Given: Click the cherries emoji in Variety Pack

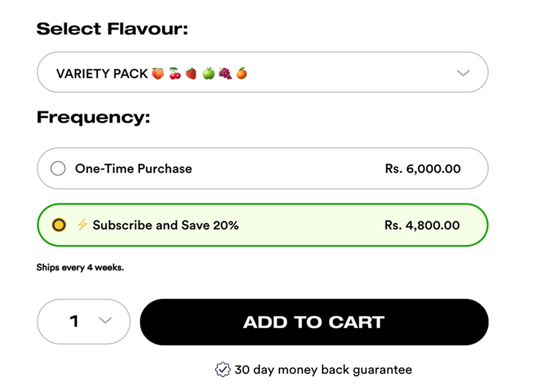Looking at the screenshot, I should [x=175, y=74].
